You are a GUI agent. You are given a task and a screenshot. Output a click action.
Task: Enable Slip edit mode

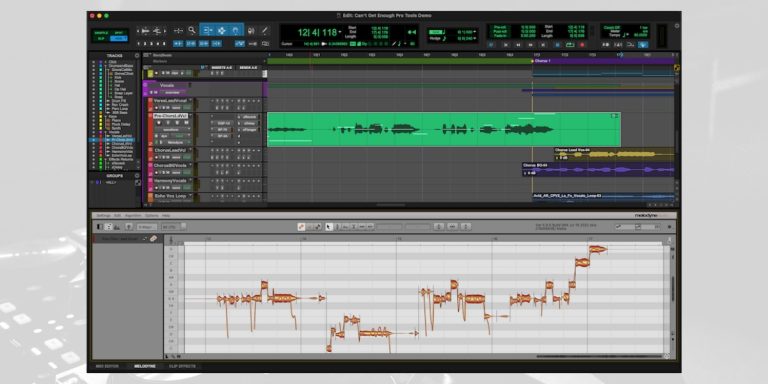pos(101,38)
